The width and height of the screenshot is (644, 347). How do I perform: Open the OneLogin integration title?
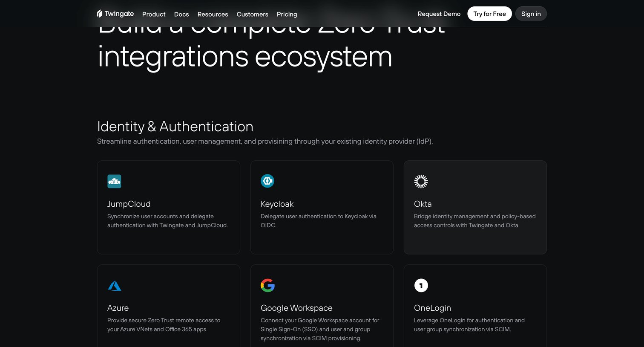tap(432, 308)
